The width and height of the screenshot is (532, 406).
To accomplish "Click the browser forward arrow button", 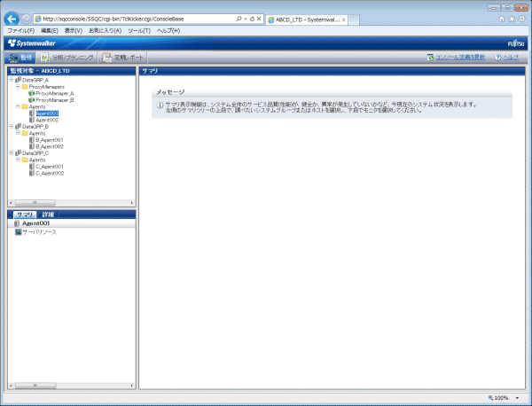I will click(26, 20).
